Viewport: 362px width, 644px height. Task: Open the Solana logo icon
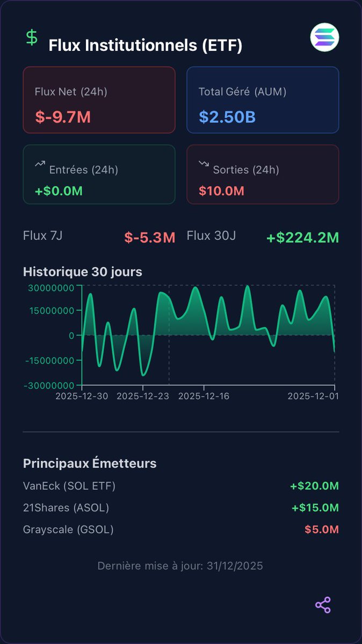click(x=325, y=38)
